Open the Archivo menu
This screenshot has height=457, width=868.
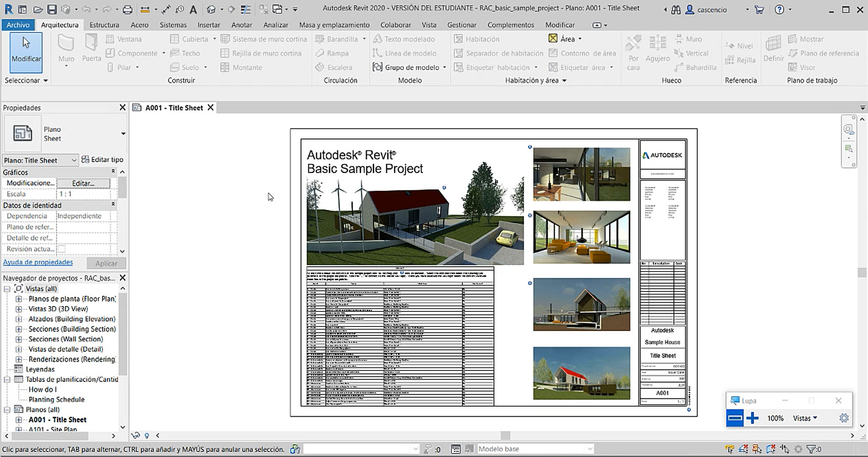click(18, 25)
